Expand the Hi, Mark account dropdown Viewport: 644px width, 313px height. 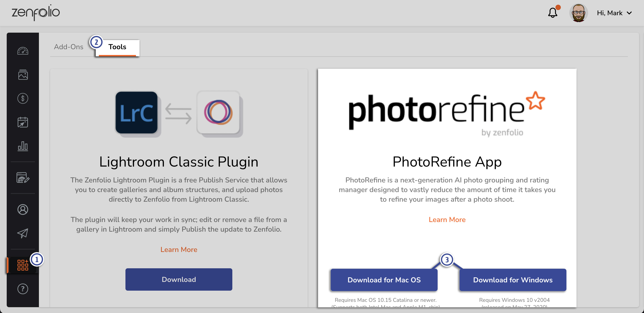click(x=614, y=13)
